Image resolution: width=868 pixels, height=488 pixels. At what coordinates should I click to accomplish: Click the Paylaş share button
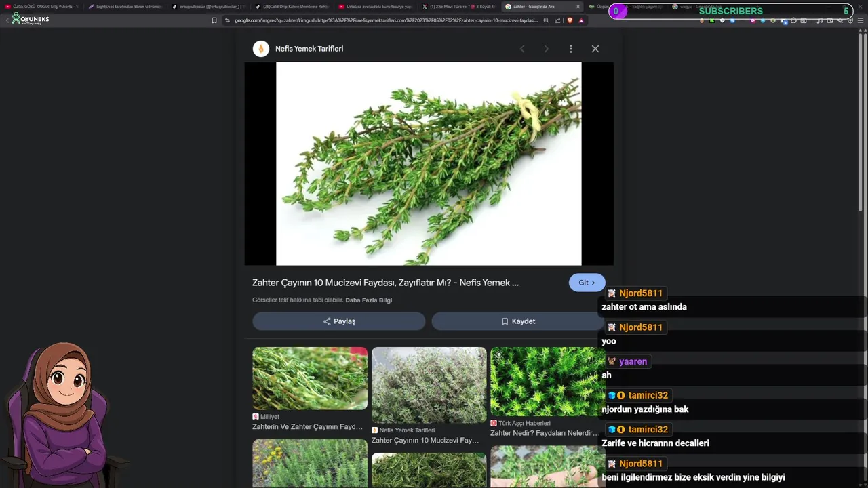click(339, 321)
